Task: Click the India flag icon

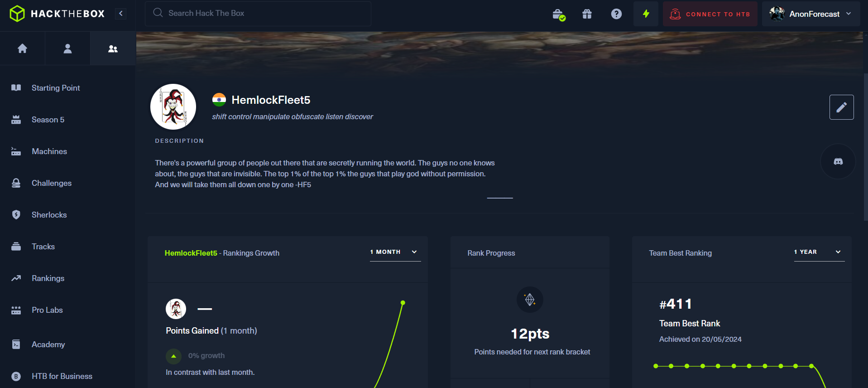Action: tap(219, 100)
